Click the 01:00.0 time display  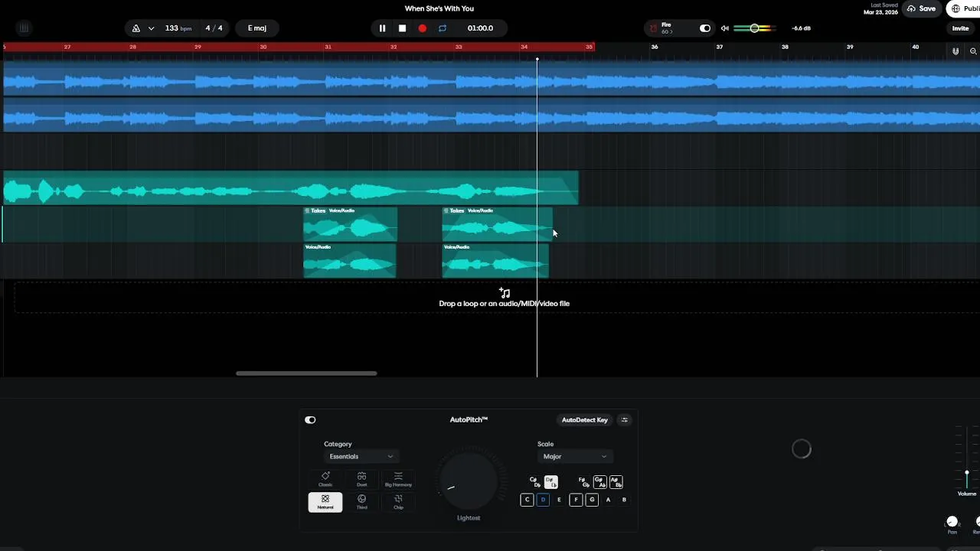(480, 28)
